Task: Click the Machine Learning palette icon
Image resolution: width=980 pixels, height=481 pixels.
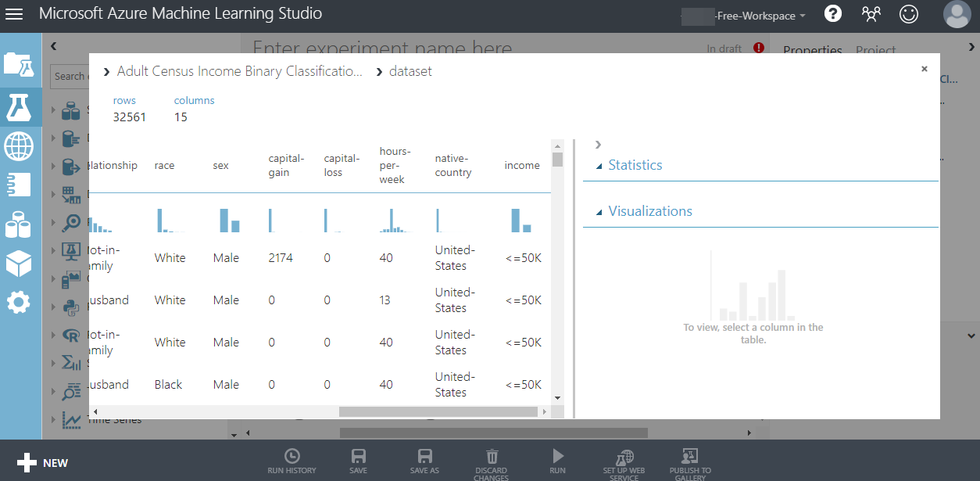Action: point(71,250)
